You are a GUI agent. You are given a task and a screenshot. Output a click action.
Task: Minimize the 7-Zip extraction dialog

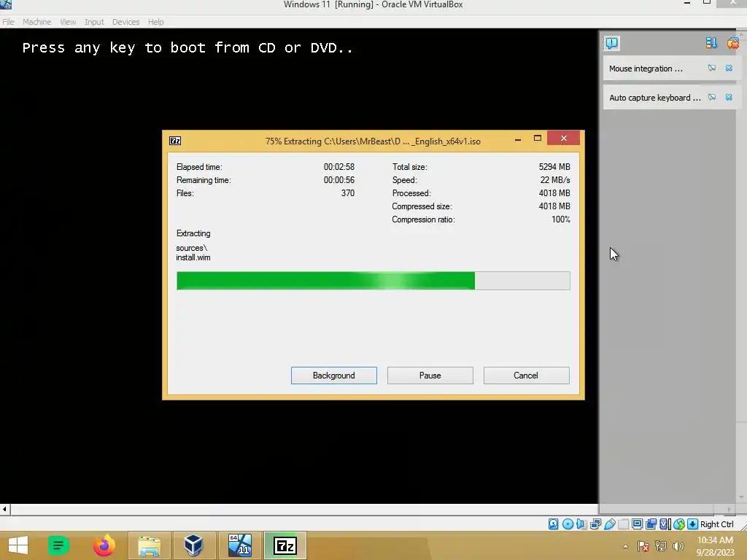(x=518, y=139)
